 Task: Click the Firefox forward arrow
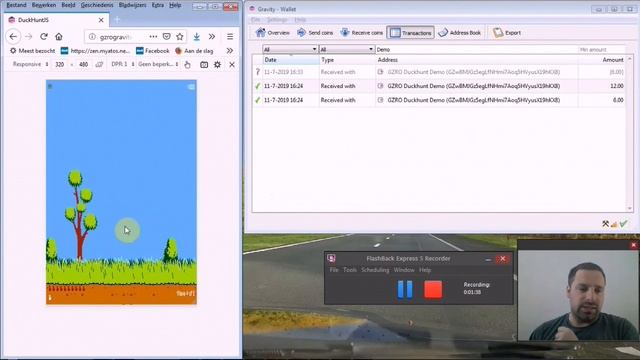tap(28, 37)
